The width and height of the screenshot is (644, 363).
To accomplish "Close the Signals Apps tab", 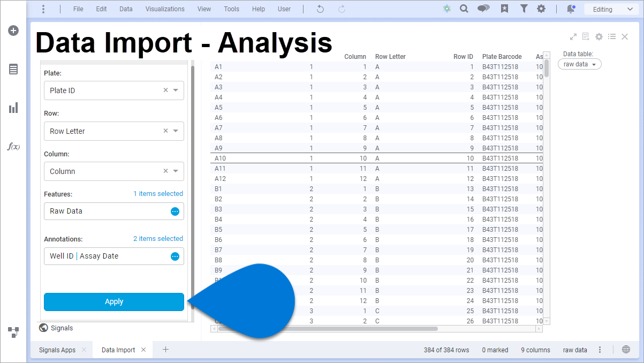I will (x=84, y=350).
